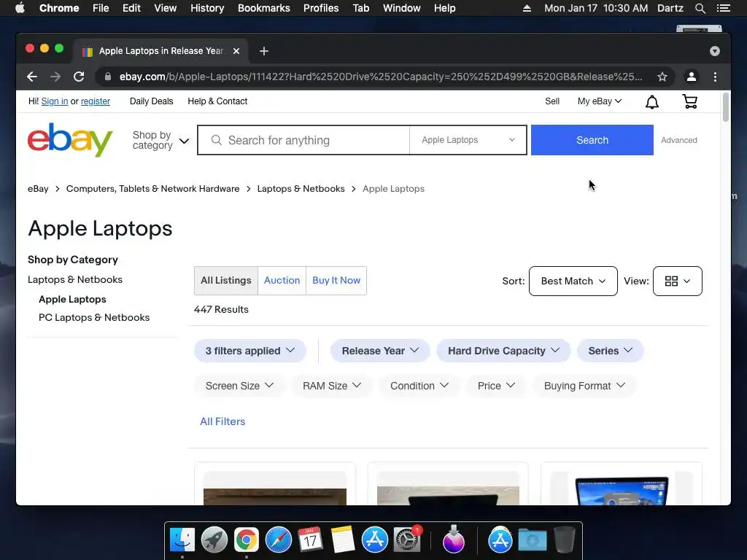Open the Apple menu

click(x=20, y=8)
